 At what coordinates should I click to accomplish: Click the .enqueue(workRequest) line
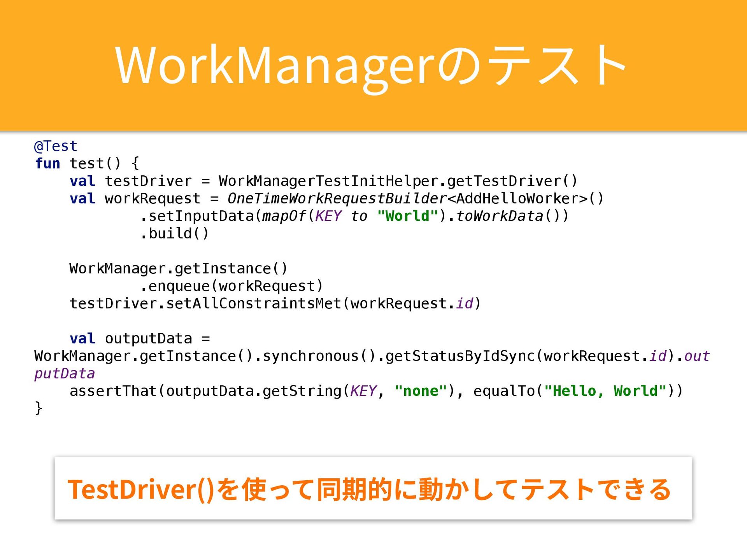pyautogui.click(x=231, y=286)
